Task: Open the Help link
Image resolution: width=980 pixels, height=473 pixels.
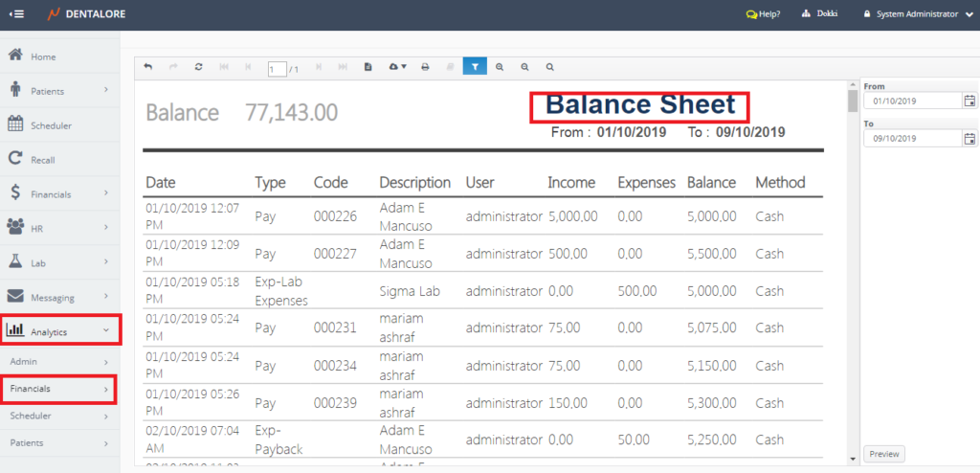Action: pyautogui.click(x=763, y=14)
